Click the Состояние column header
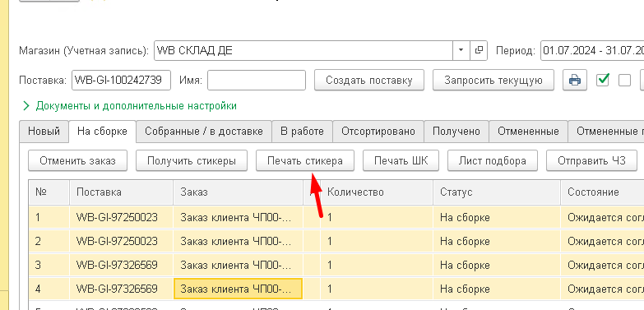 pyautogui.click(x=602, y=192)
